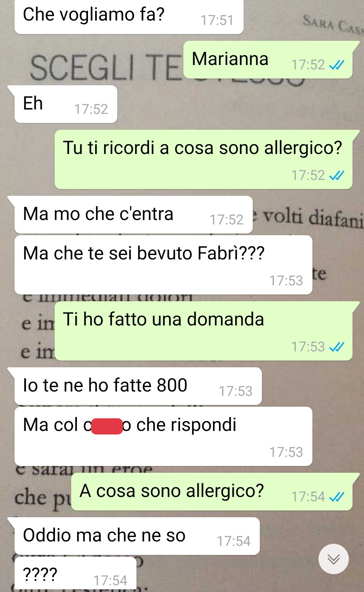Tap the blue double ticks on 'A cosa sono allergico?'

337,497
